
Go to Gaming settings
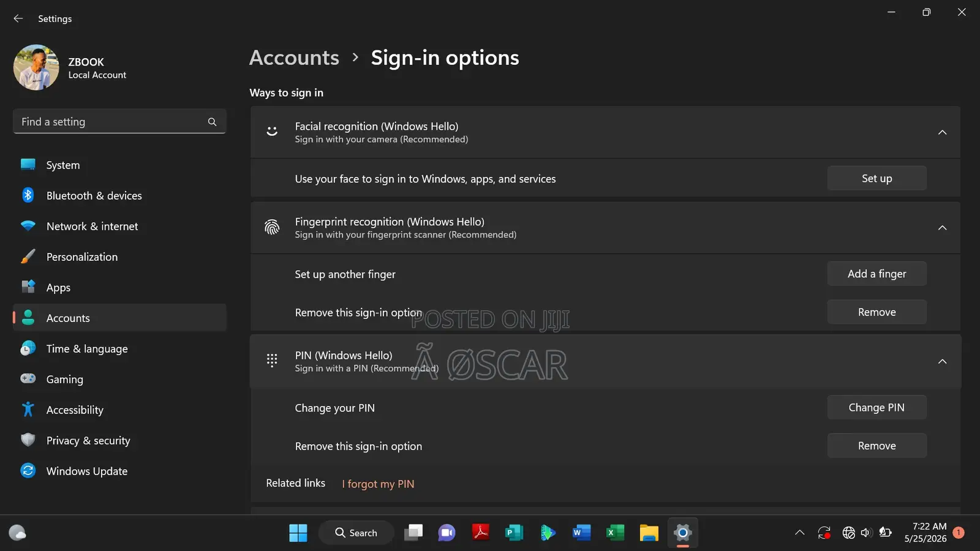[x=120, y=379]
